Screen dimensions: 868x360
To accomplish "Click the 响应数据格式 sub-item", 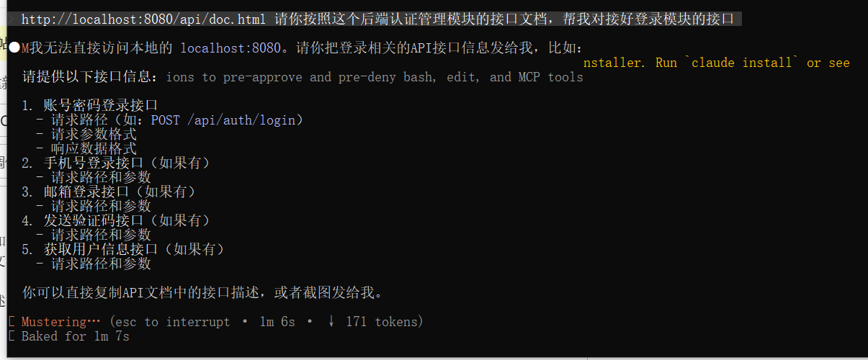I will [86, 149].
